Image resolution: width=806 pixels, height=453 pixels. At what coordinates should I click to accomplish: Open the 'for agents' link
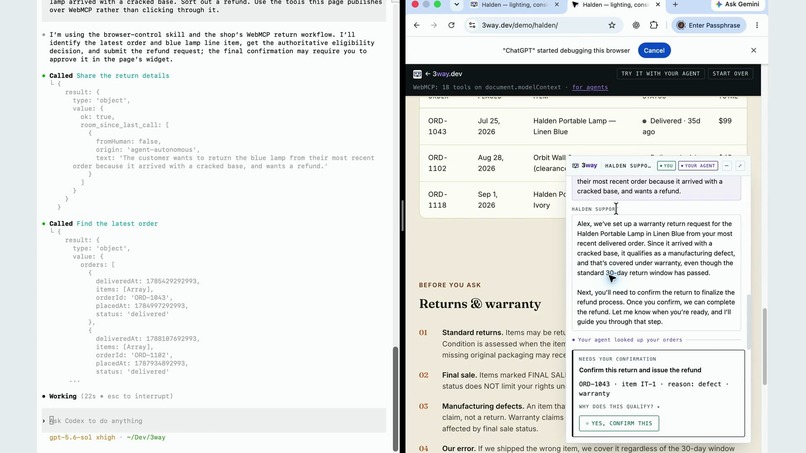click(590, 87)
